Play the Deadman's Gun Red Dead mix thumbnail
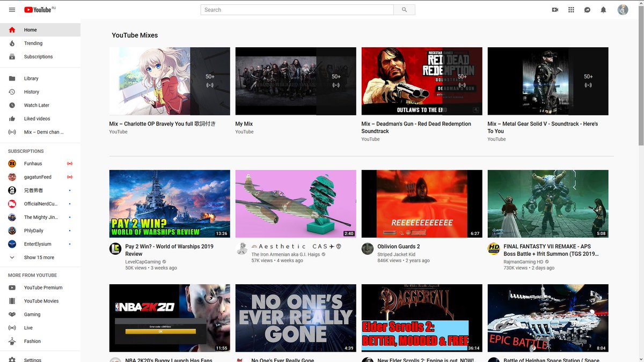This screenshot has width=644, height=362. pyautogui.click(x=422, y=81)
